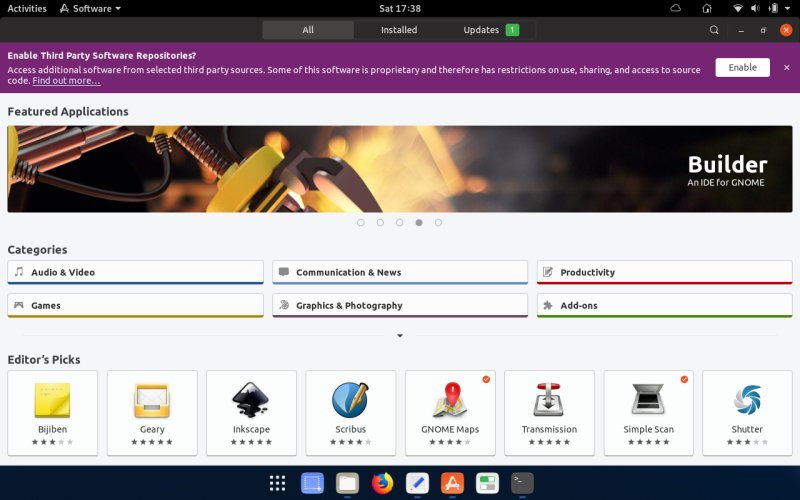Show applications grid in the dock
The image size is (800, 500).
pos(277,483)
